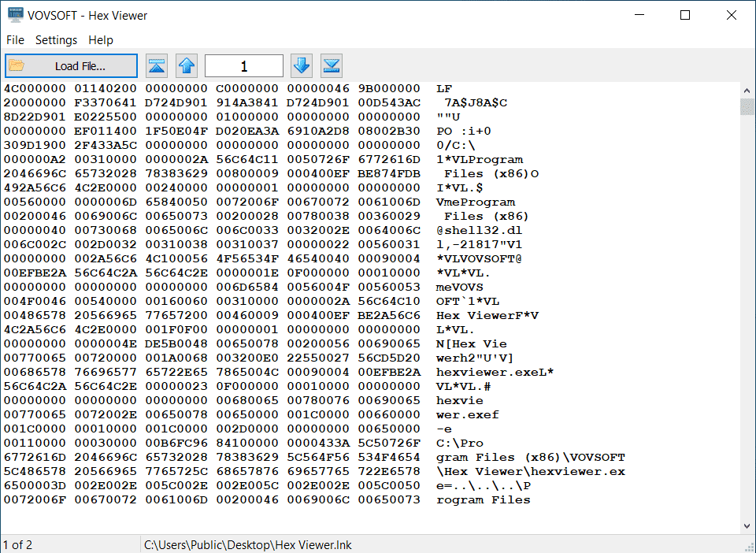The height and width of the screenshot is (553, 756).
Task: Click ASCII text '1*VLProgram'
Action: 480,160
